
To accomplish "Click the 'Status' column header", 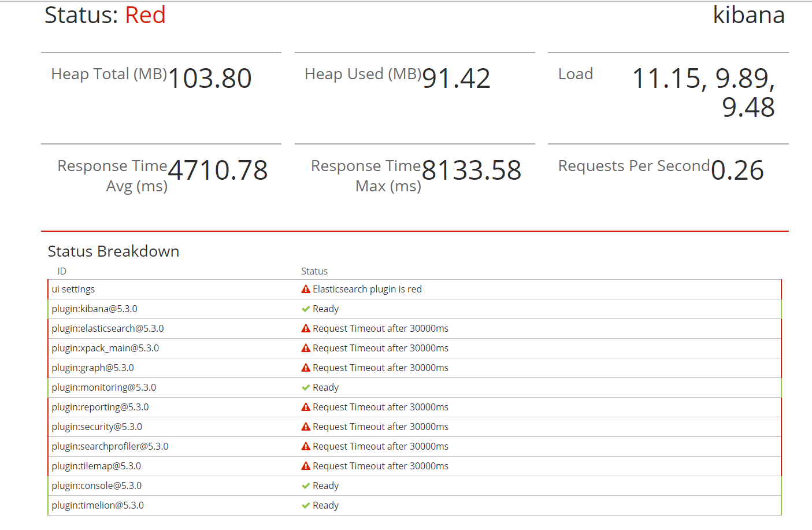I will (314, 271).
